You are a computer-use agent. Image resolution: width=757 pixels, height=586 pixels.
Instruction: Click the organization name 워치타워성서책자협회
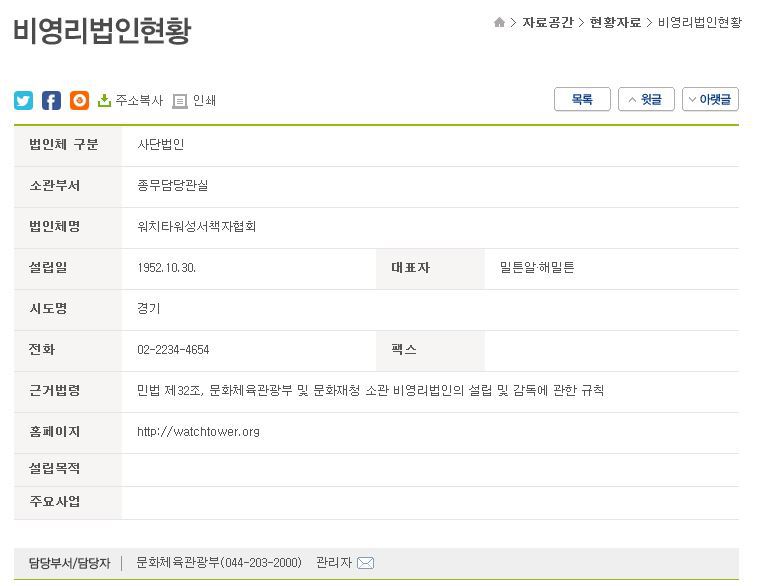point(197,227)
